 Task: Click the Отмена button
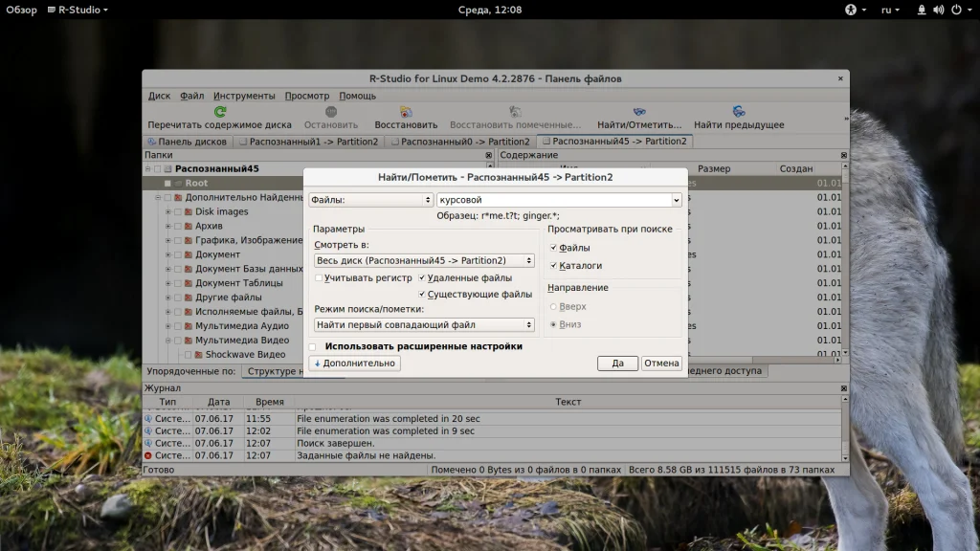[x=661, y=364]
